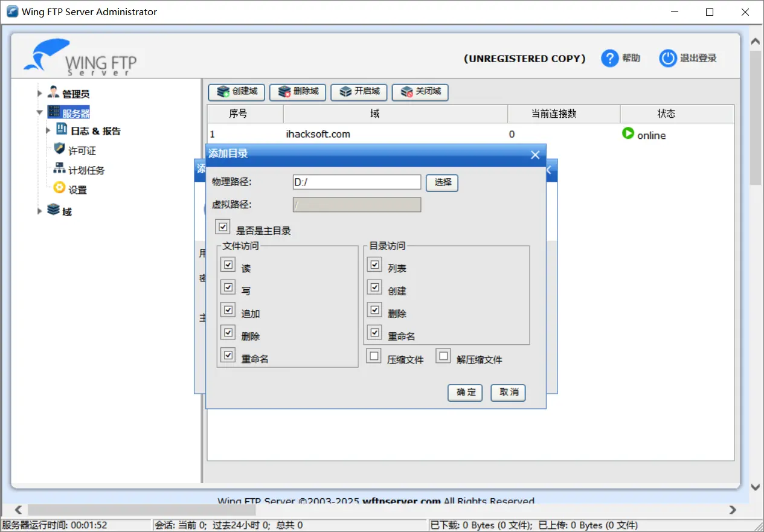Click the 当前连接数 column header
This screenshot has width=764, height=532.
(564, 114)
